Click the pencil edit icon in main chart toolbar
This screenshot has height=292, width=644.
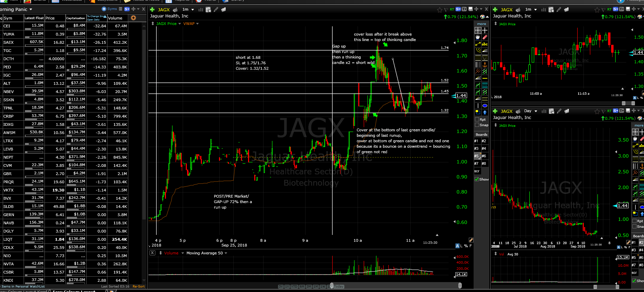tap(216, 10)
